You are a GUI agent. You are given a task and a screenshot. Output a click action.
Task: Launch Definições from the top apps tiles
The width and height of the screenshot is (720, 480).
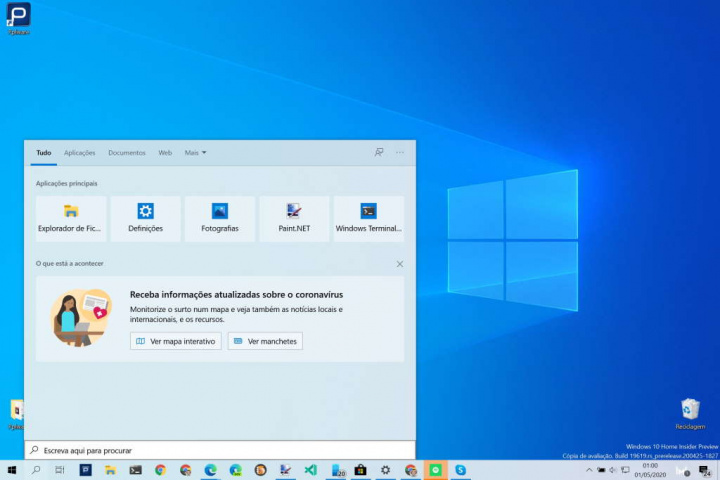coord(145,218)
